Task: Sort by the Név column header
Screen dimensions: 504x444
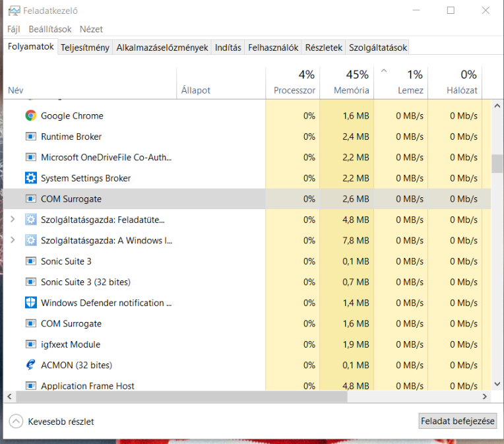Action: [90, 82]
